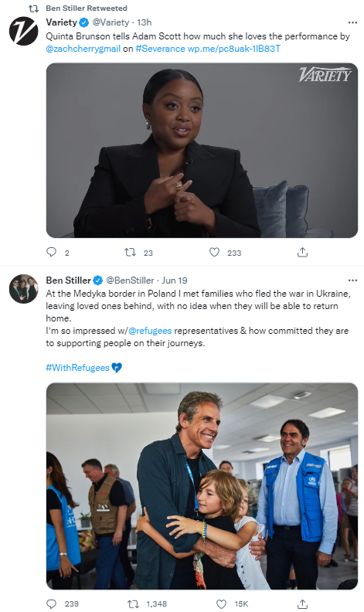Like the Variety tweet
Screen dimensions: 364x612
pos(214,253)
